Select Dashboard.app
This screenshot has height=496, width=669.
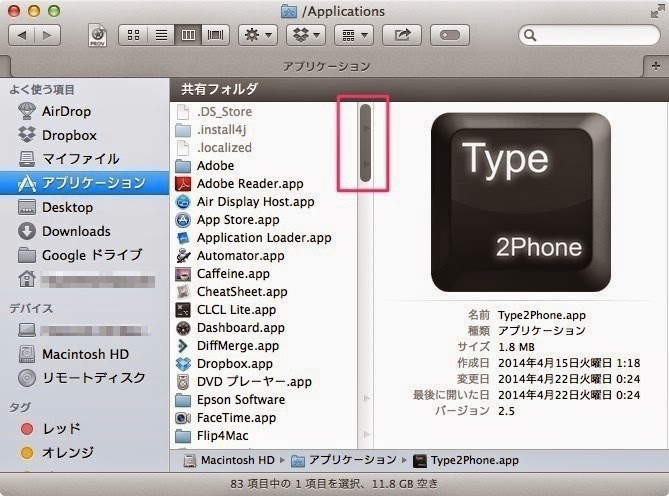(x=263, y=328)
